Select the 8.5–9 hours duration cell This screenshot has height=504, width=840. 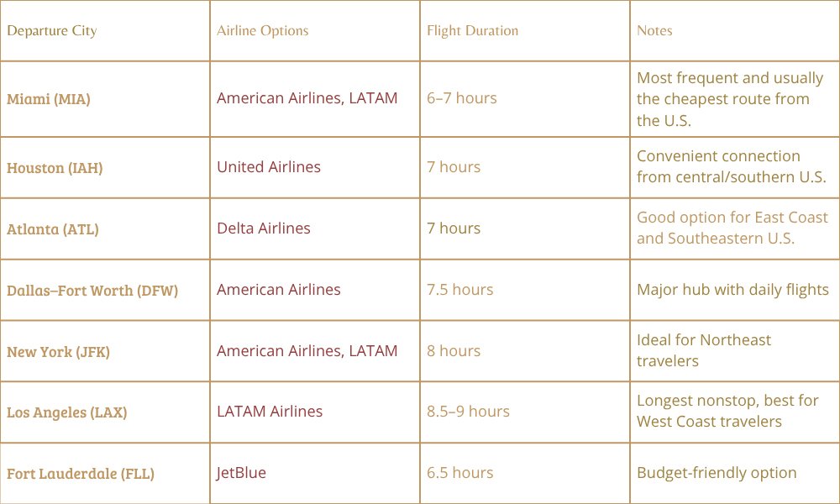click(468, 412)
